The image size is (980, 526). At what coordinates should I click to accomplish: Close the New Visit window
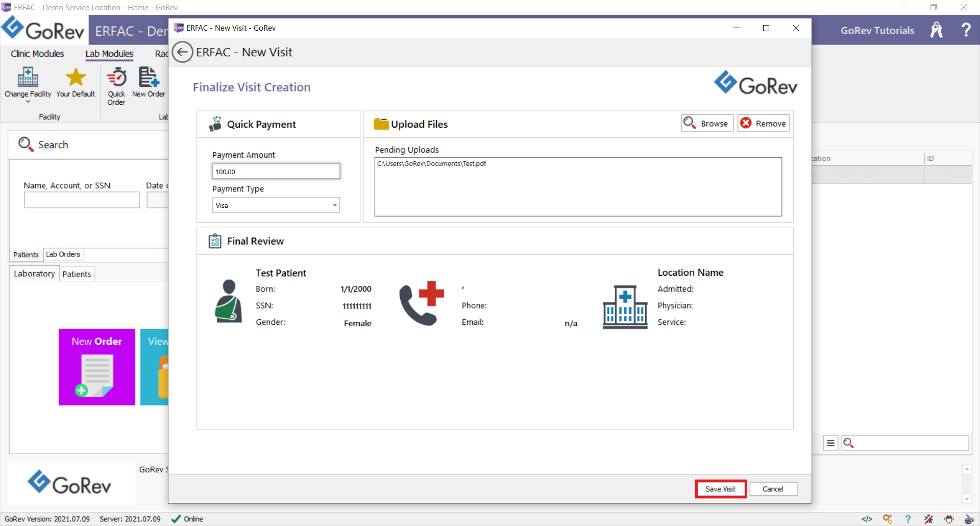click(796, 28)
